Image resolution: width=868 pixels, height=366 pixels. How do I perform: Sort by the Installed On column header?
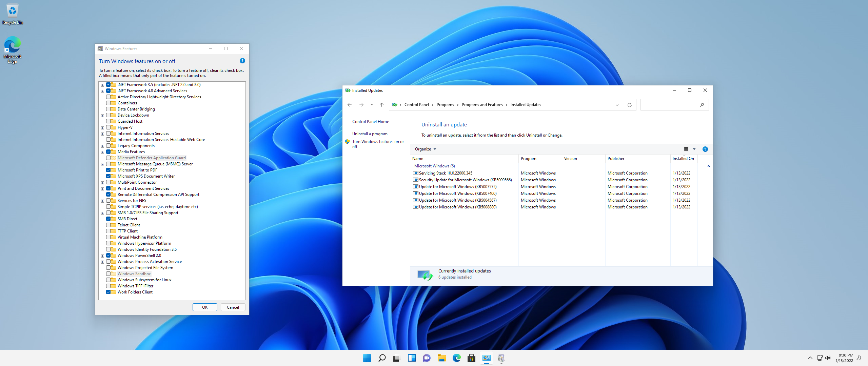(x=684, y=159)
